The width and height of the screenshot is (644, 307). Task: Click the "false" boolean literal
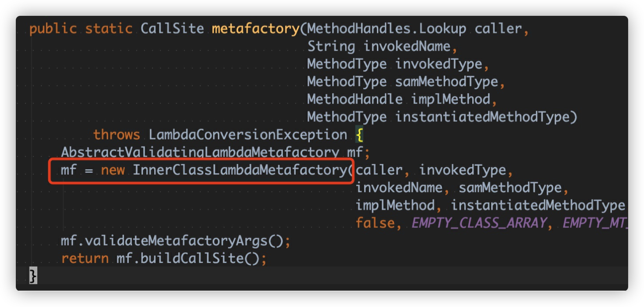375,223
